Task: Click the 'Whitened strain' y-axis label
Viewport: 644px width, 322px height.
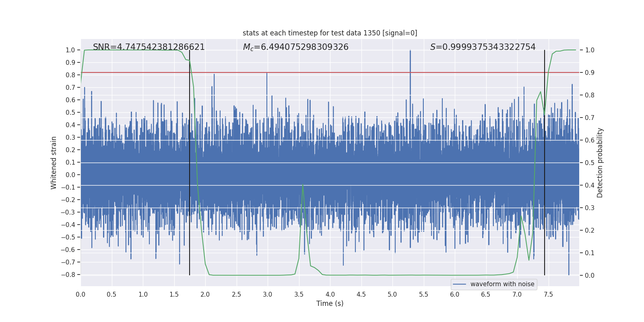Action: 54,163
